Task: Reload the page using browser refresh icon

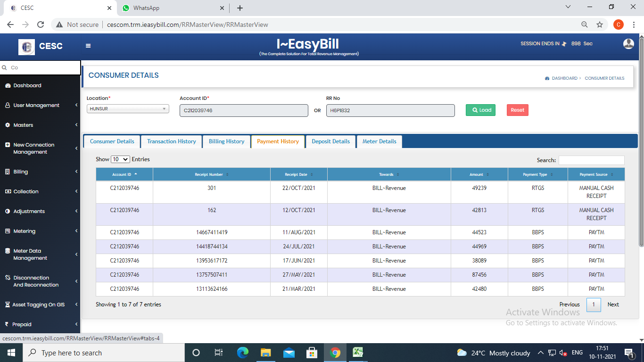Action: (x=41, y=25)
